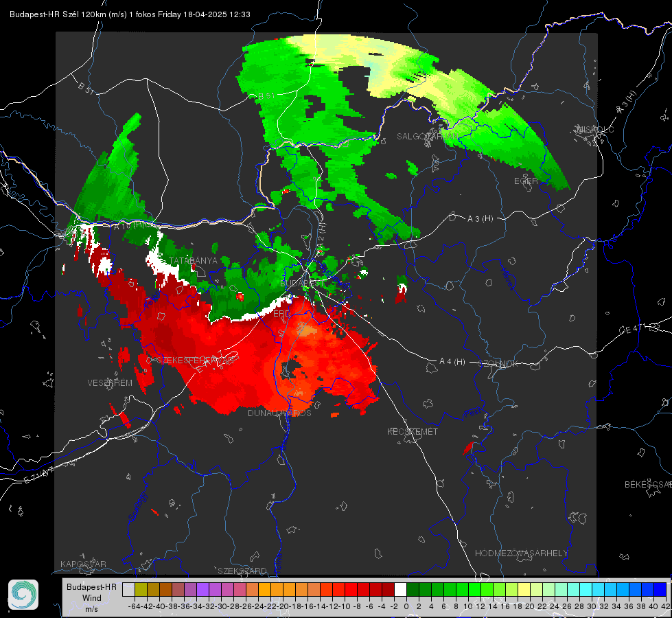672x618 pixels.
Task: Click the '10' value on the legend scale
Action: 468,606
